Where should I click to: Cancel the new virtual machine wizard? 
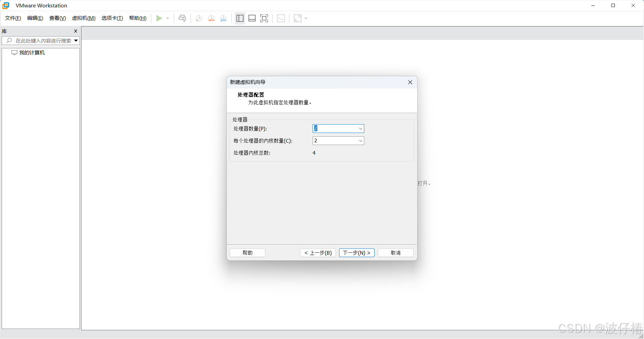point(395,253)
